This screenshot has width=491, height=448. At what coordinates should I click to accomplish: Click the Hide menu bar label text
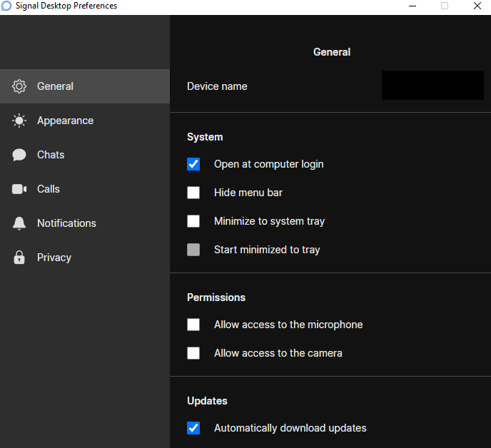(248, 193)
